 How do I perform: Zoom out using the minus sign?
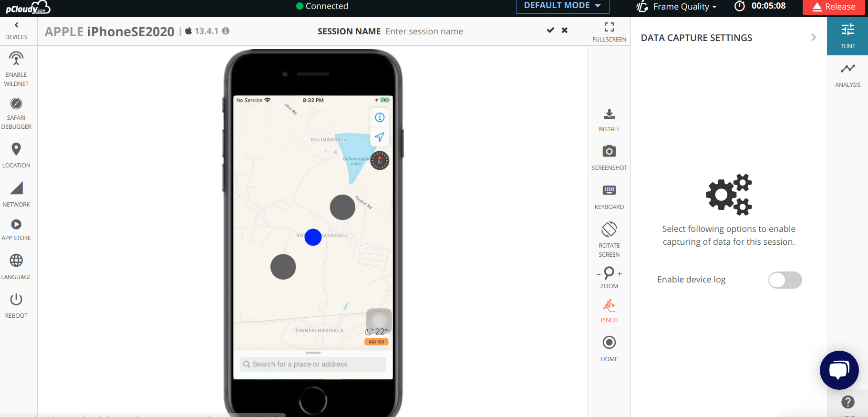pos(599,274)
